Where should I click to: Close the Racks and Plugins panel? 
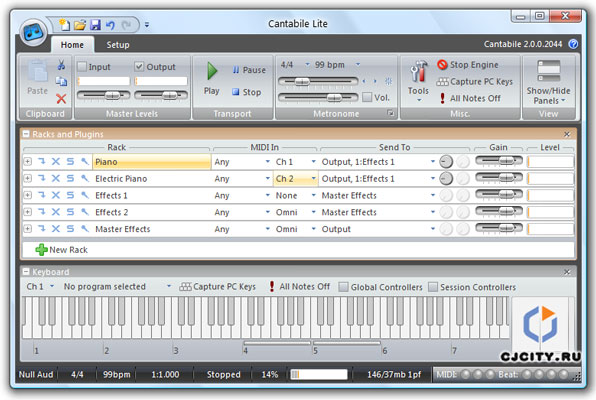pyautogui.click(x=567, y=134)
